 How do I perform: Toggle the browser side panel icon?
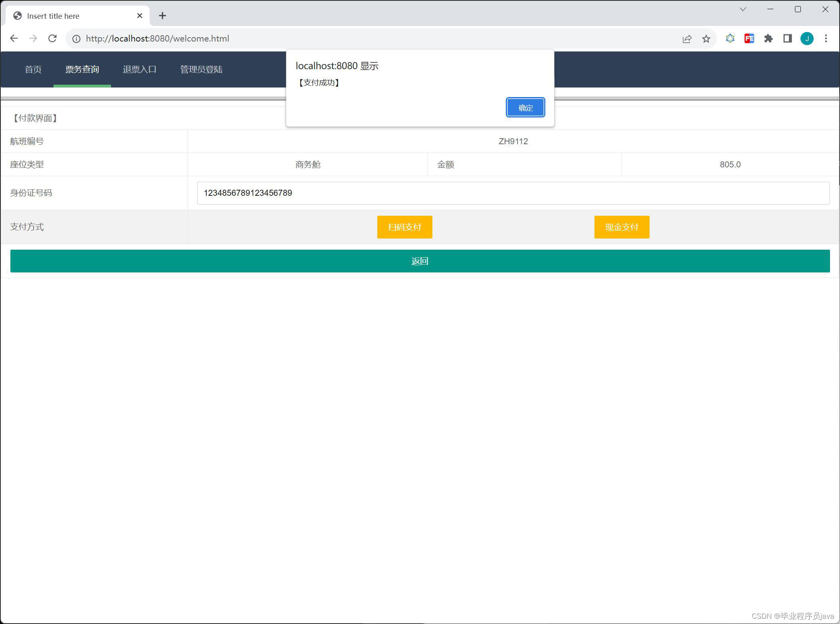tap(788, 38)
